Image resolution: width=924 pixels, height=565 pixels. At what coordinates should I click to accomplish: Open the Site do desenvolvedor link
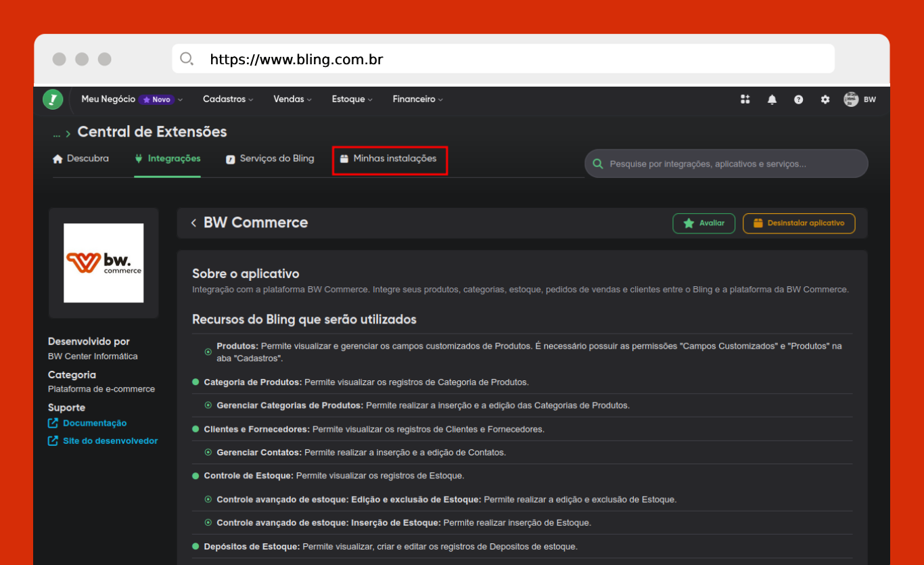[x=110, y=440]
